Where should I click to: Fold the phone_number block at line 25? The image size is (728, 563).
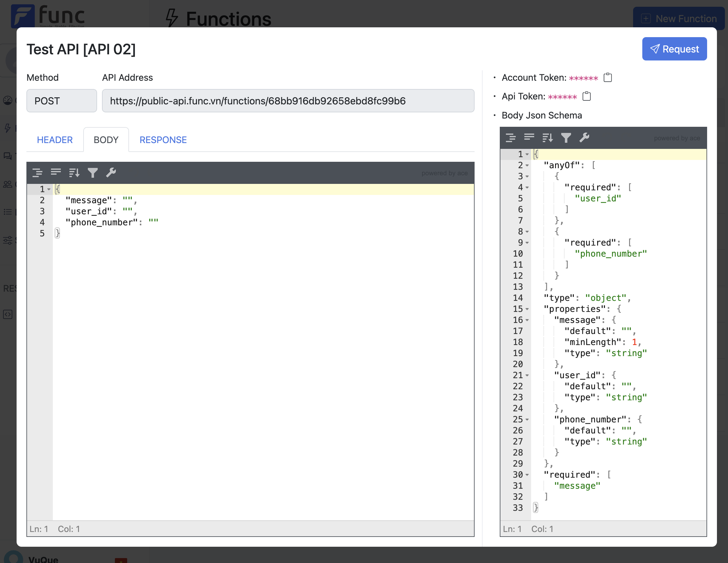pyautogui.click(x=527, y=419)
